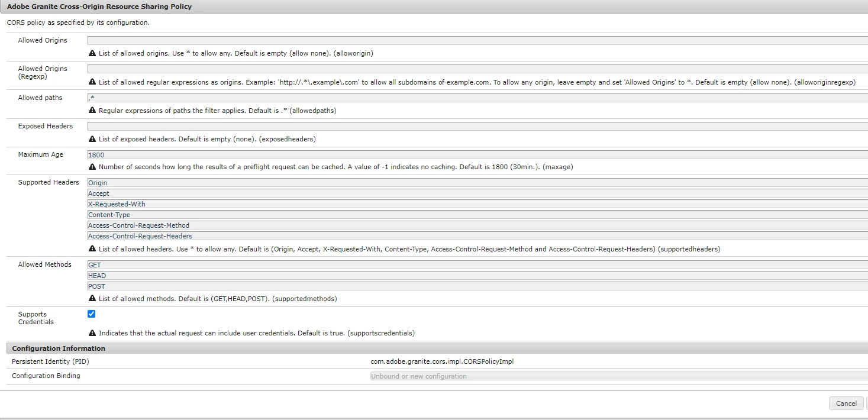Click the warning icon under Allowed Origins
This screenshot has width=868, height=420.
coord(92,53)
